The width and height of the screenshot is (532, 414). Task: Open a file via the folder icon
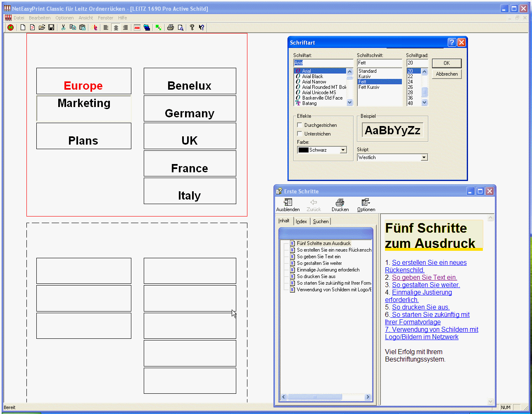42,28
